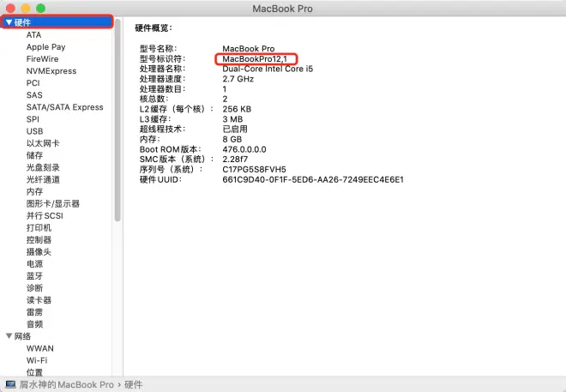Open WWAN under 网络
The image size is (566, 392).
40,348
